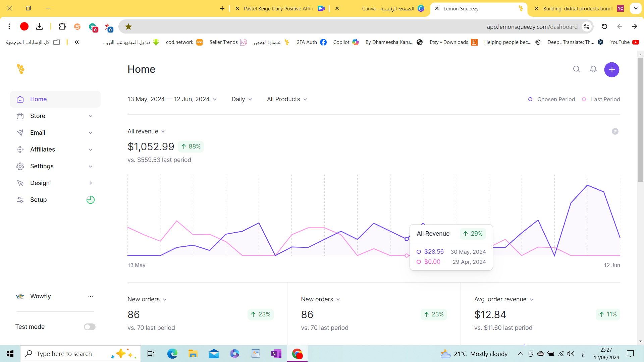Open the Daily interval dropdown
The height and width of the screenshot is (362, 644).
point(241,99)
